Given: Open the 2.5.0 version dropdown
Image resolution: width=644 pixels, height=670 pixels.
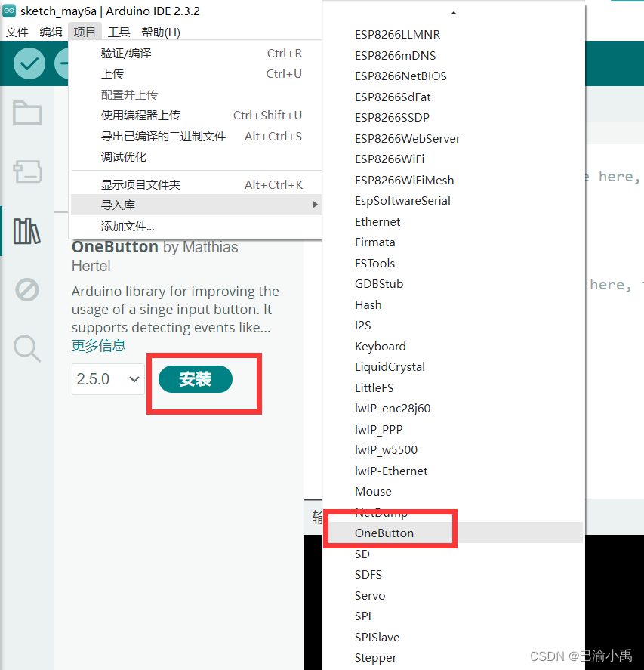Looking at the screenshot, I should click(x=108, y=379).
